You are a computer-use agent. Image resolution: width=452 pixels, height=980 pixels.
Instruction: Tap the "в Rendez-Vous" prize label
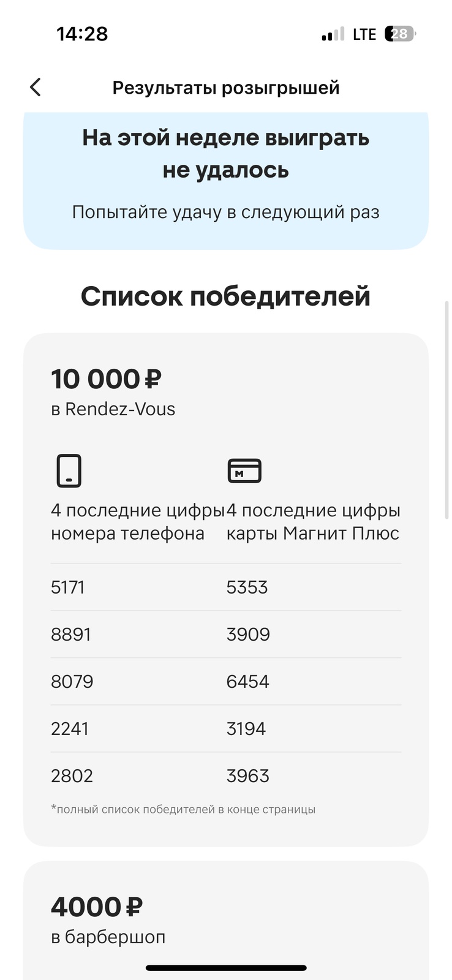pos(113,409)
